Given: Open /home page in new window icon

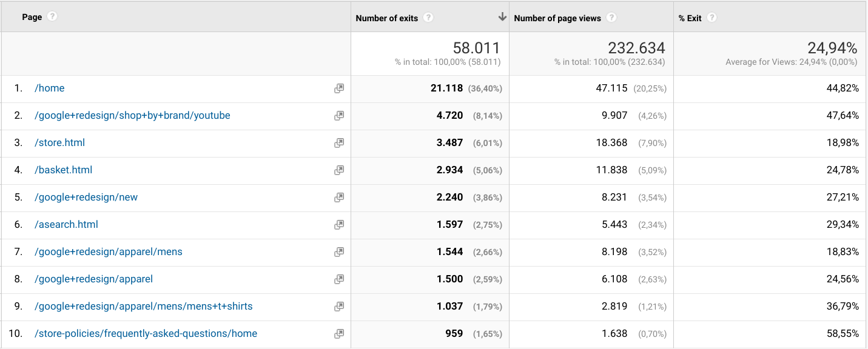Looking at the screenshot, I should click(x=339, y=88).
